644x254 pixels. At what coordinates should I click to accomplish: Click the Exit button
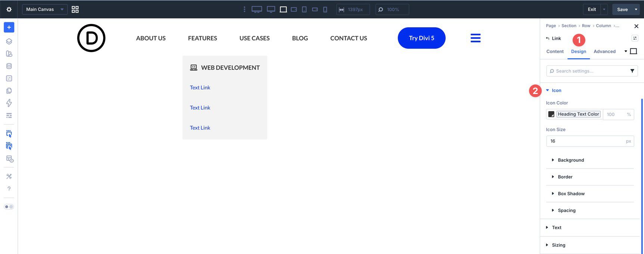(592, 9)
